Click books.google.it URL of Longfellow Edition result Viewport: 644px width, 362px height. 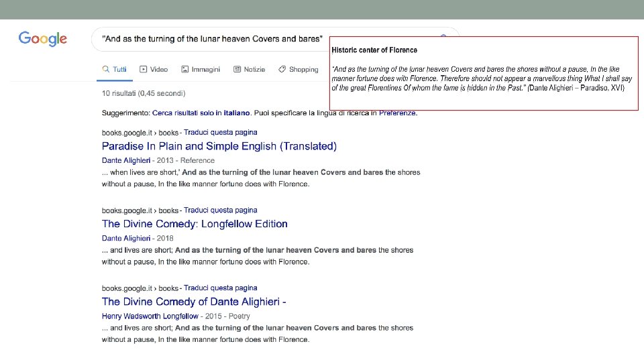(x=140, y=210)
